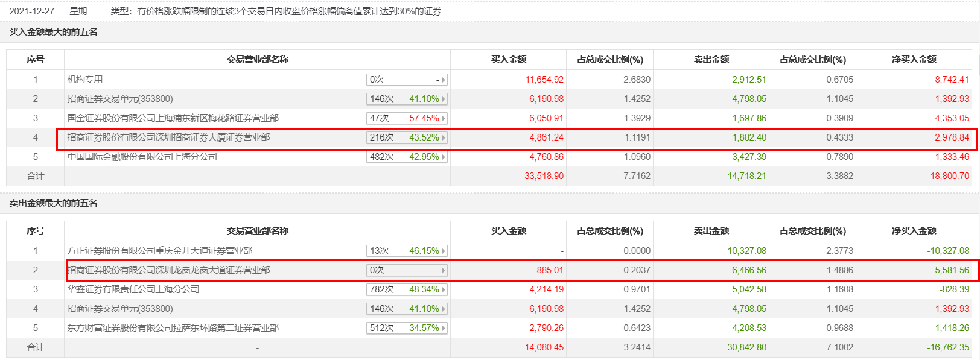Viewport: 980px width, 360px height.
Task: Click 序号 header in sell table
Action: point(36,231)
